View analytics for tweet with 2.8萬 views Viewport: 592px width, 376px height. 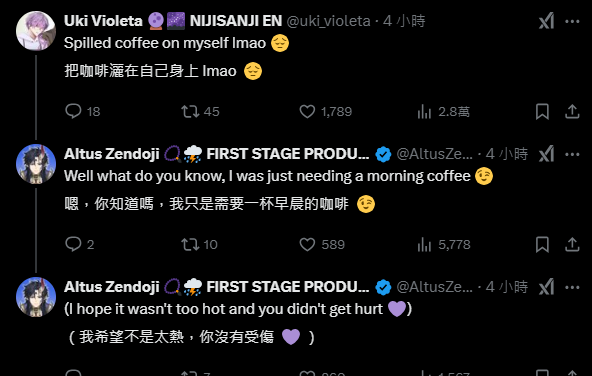pyautogui.click(x=424, y=112)
